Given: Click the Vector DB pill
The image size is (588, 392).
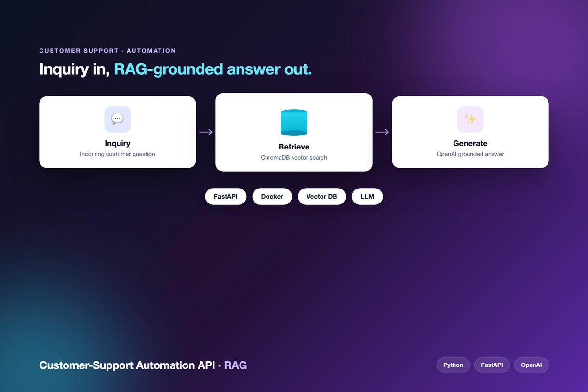Looking at the screenshot, I should 322,196.
